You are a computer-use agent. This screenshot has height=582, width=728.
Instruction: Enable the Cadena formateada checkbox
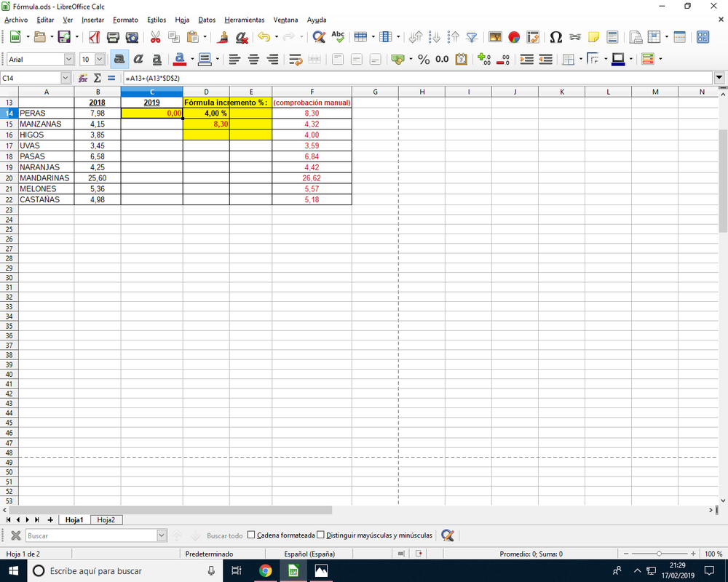(251, 535)
